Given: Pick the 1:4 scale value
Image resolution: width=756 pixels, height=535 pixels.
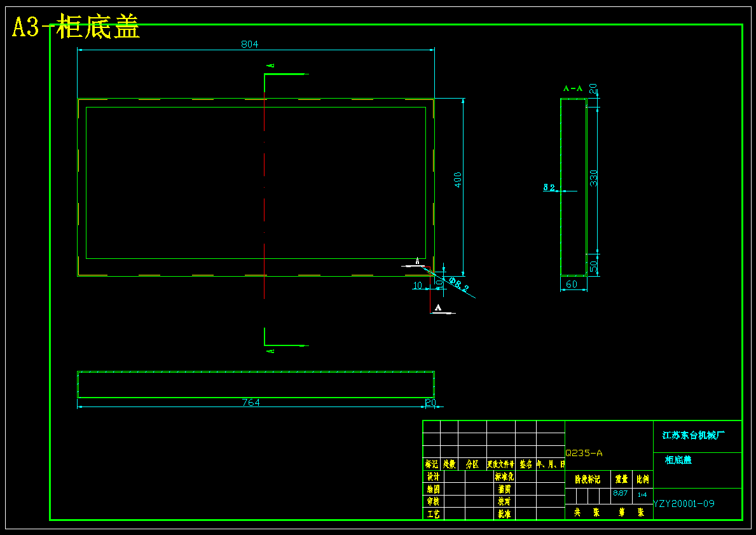Looking at the screenshot, I should click(x=642, y=494).
